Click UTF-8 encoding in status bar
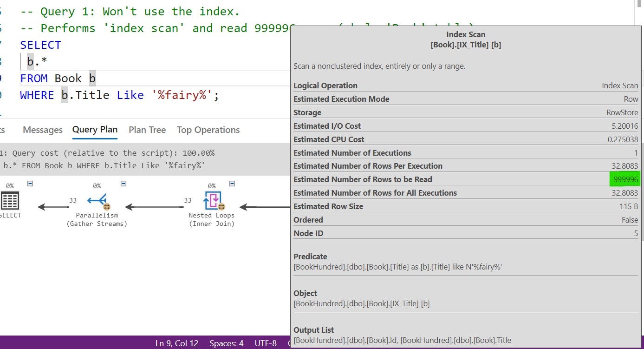The height and width of the screenshot is (349, 644). (266, 343)
